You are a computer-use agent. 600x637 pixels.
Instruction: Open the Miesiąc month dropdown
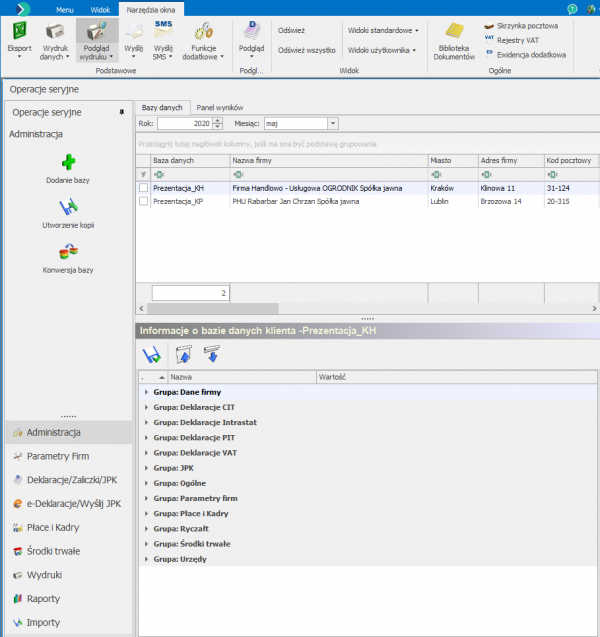point(331,124)
